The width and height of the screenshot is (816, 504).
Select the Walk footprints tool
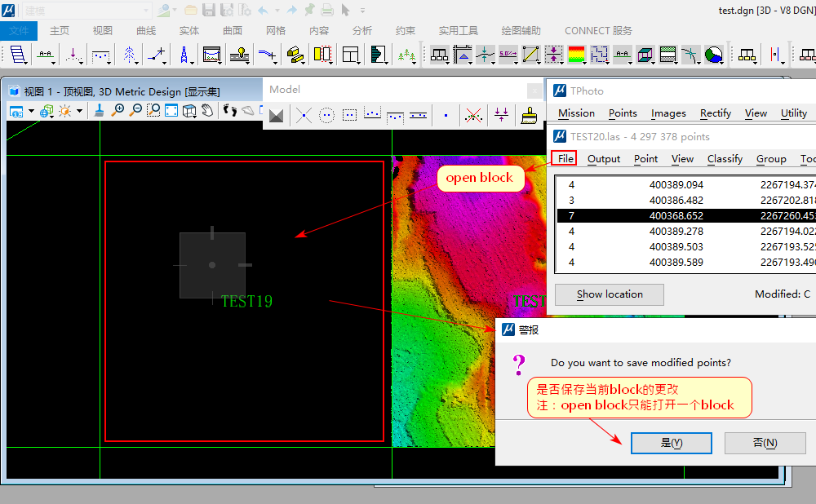click(x=229, y=111)
